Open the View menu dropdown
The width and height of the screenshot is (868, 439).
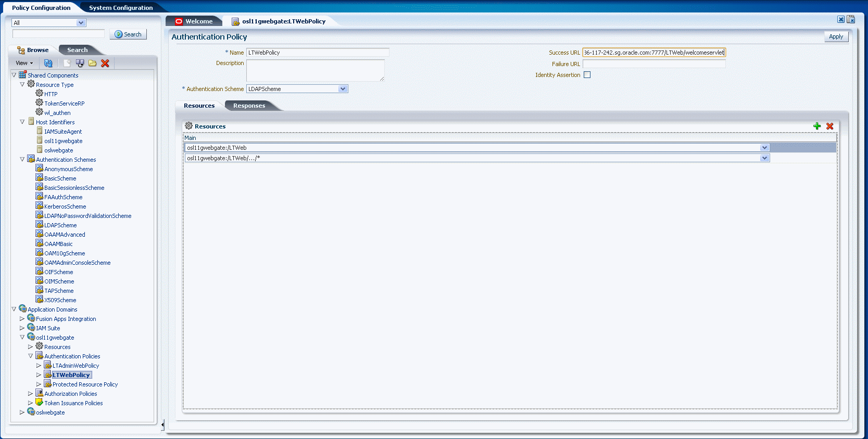click(24, 63)
